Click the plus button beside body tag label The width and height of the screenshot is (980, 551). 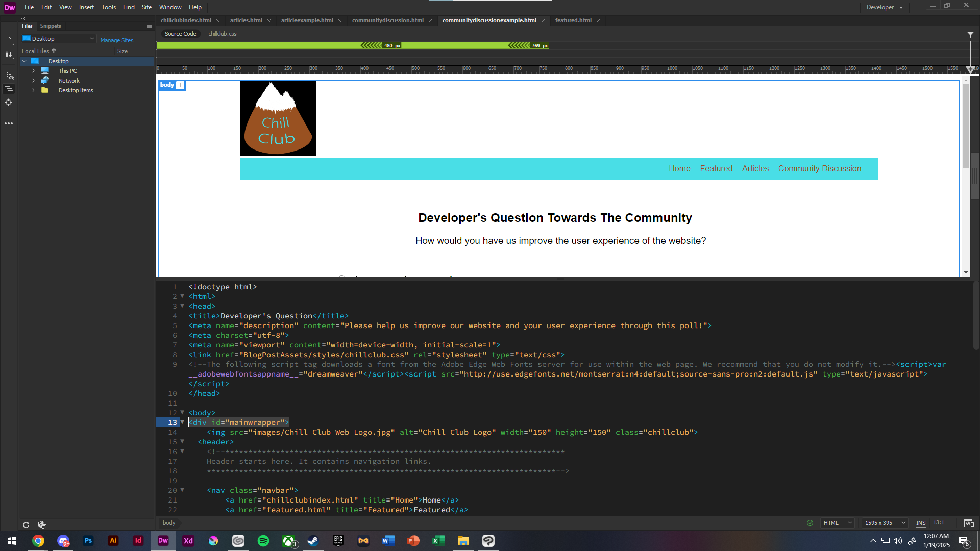click(x=180, y=85)
